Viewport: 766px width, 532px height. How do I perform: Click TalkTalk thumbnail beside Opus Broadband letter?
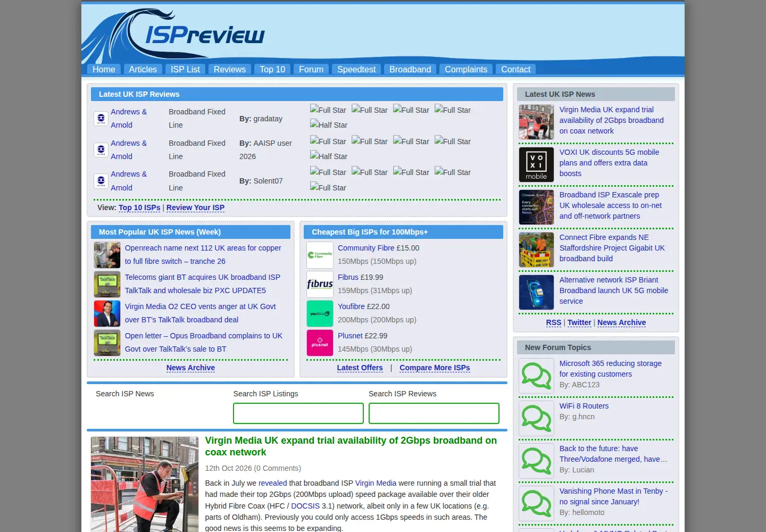pos(107,343)
